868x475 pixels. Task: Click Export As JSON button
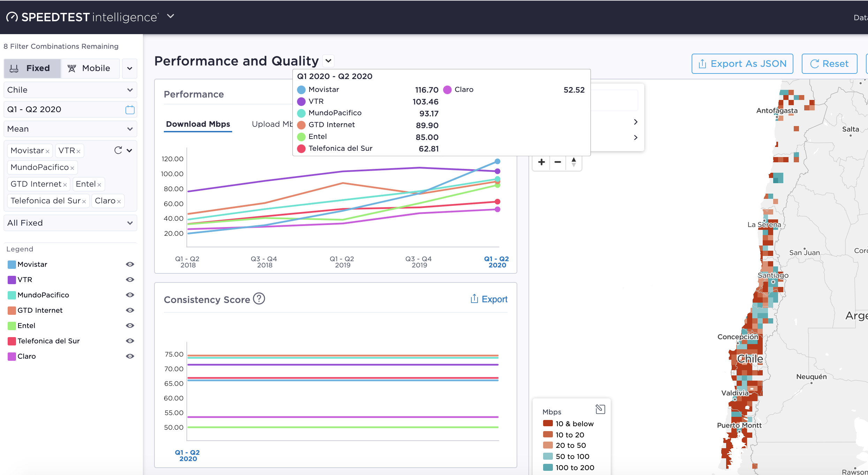point(742,64)
